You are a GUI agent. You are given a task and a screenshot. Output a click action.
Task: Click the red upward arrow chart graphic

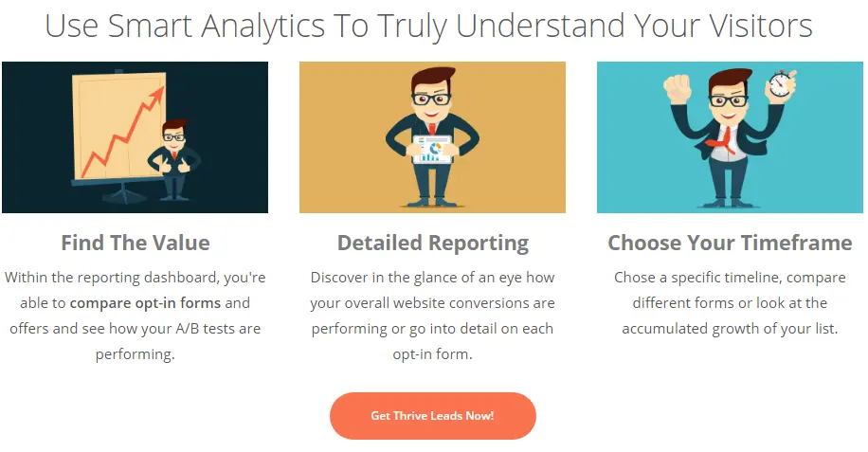pyautogui.click(x=123, y=131)
